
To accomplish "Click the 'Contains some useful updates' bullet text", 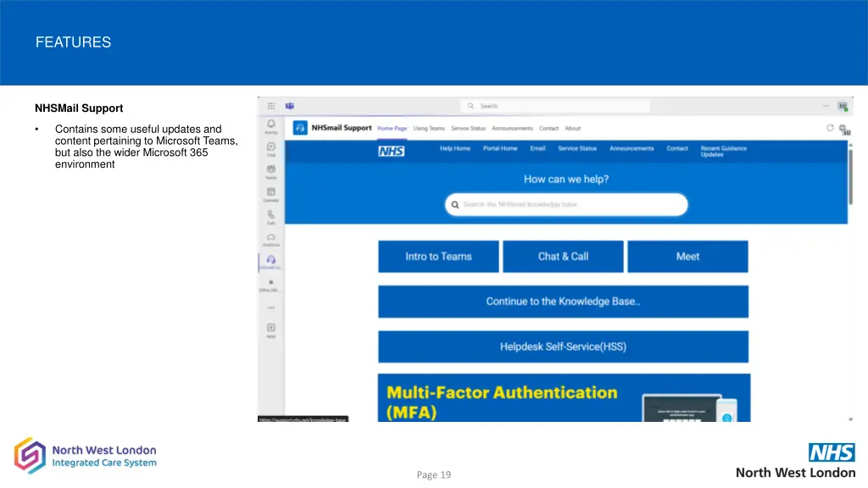I will (146, 147).
